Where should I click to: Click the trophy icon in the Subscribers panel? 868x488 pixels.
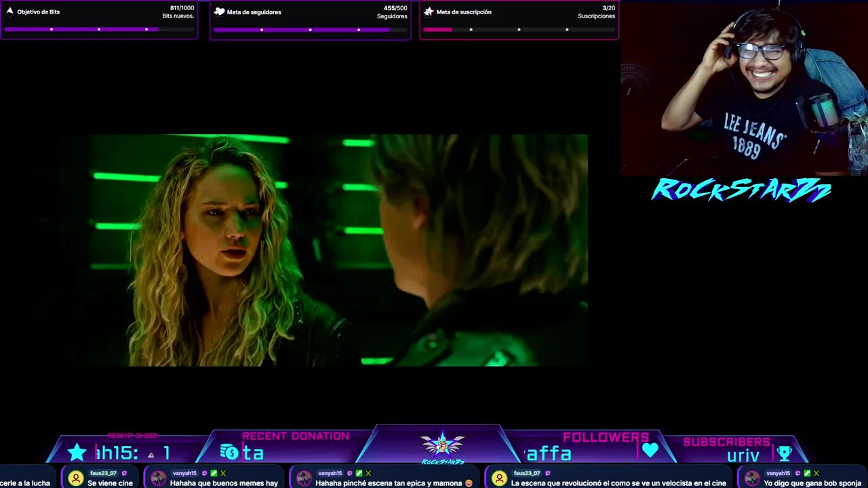pyautogui.click(x=784, y=453)
